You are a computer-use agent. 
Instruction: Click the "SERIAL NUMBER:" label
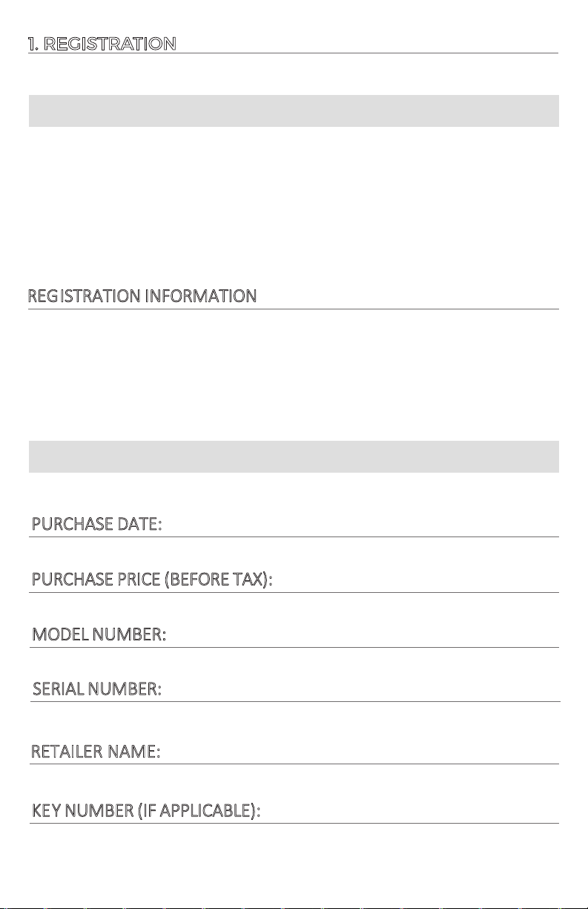click(97, 689)
